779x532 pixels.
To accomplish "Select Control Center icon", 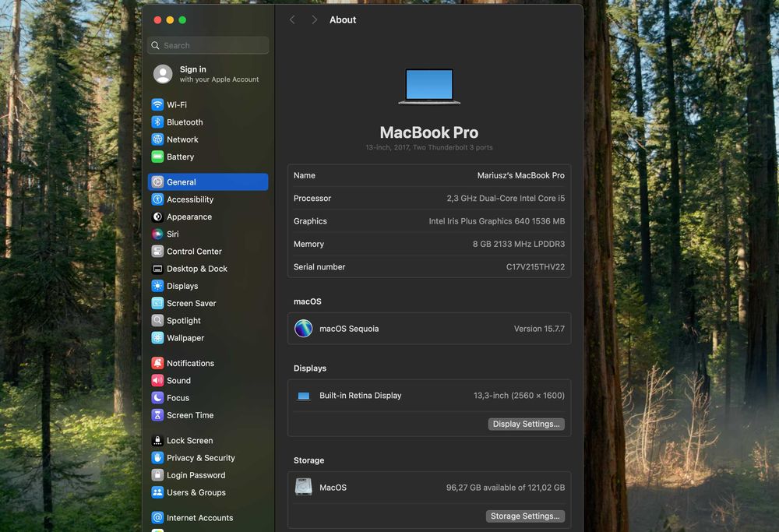I will (157, 252).
